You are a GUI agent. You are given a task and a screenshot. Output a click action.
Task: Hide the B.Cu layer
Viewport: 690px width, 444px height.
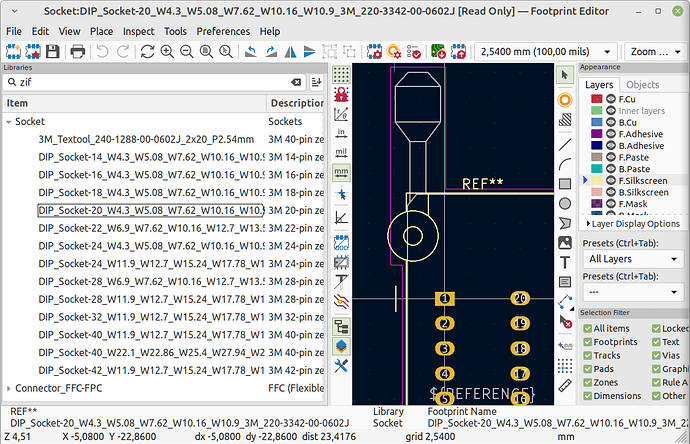coord(611,122)
